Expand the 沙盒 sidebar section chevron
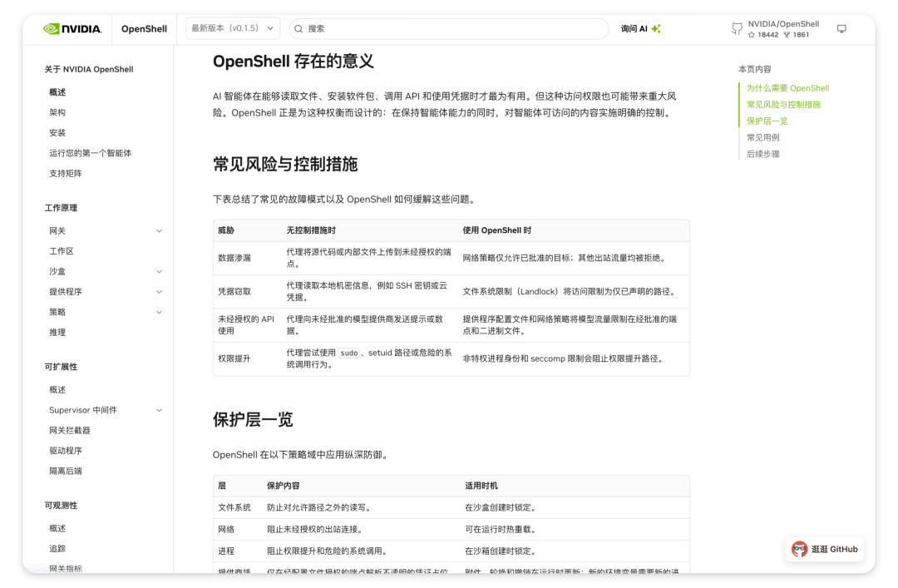 [x=159, y=272]
